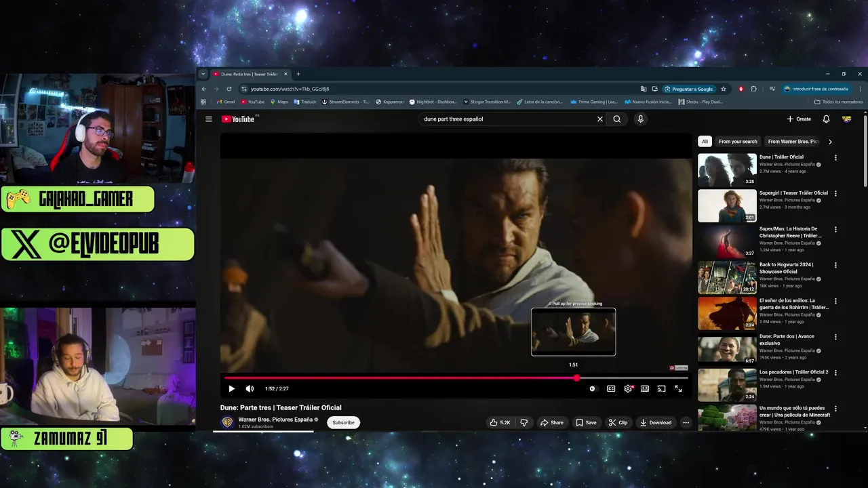Open the tab search dropdown arrow

[203, 74]
